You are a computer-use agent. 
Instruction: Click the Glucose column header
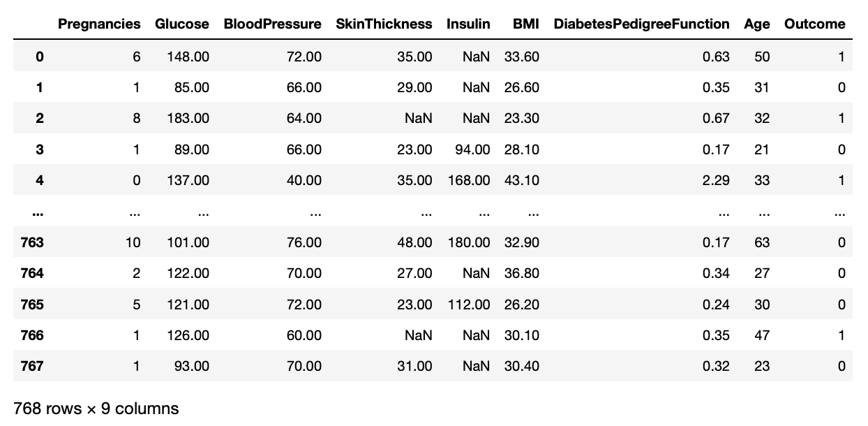pos(182,24)
